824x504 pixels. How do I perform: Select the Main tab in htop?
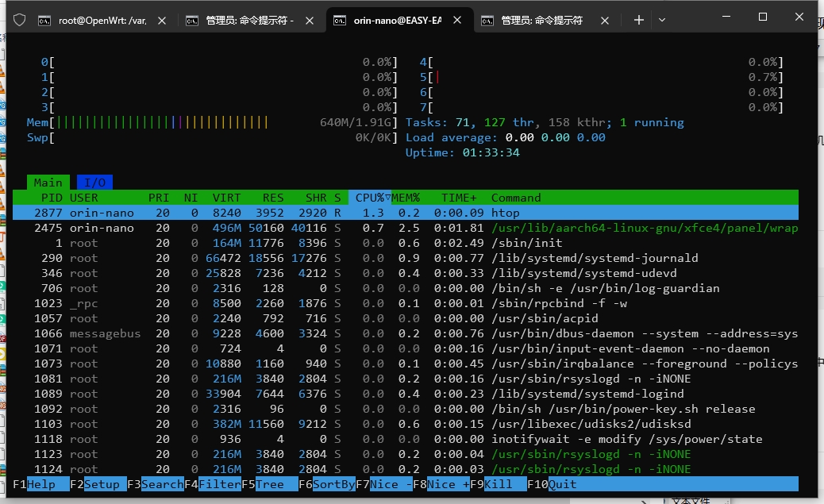48,183
